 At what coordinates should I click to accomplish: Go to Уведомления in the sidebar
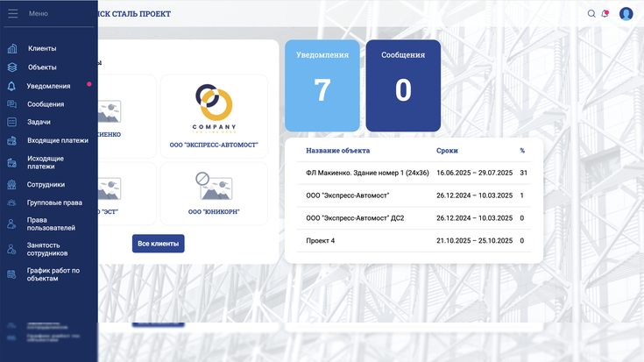(48, 86)
